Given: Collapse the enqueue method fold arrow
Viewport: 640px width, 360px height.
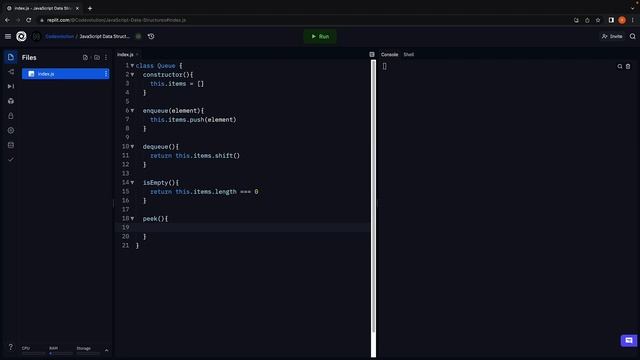Looking at the screenshot, I should click(132, 110).
